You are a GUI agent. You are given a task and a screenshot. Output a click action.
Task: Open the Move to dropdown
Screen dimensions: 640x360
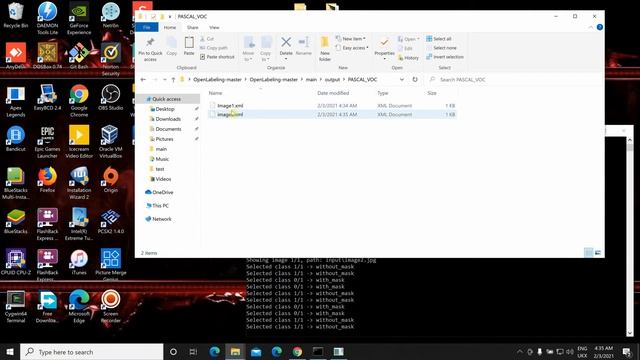(x=248, y=49)
